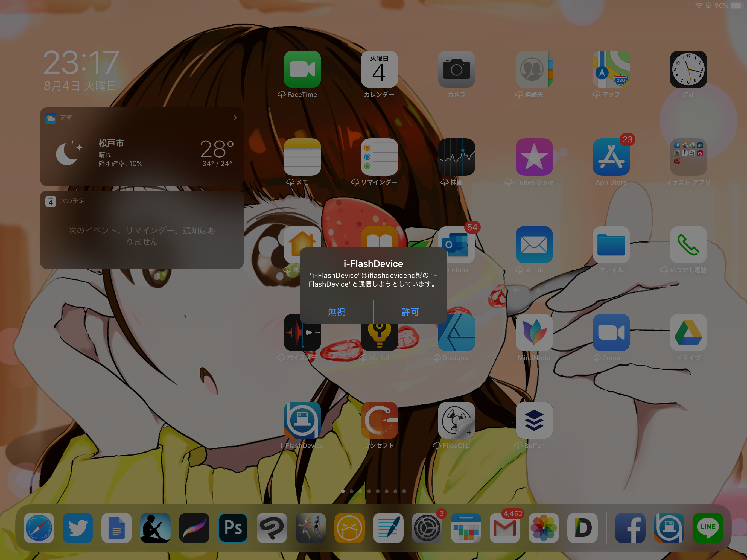Expand the 天気 weather widget chevron
Viewport: 747px width, 560px height.
(235, 118)
